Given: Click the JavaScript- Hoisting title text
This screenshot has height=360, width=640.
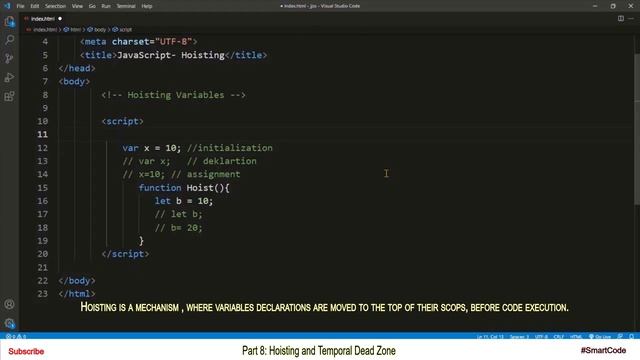Looking at the screenshot, I should pos(171,55).
